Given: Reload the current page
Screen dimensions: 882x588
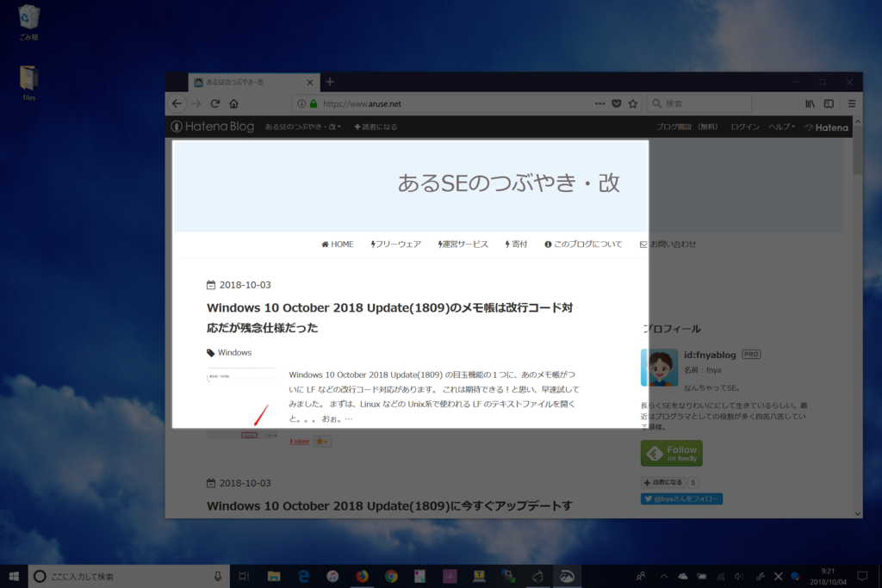Looking at the screenshot, I should click(214, 102).
